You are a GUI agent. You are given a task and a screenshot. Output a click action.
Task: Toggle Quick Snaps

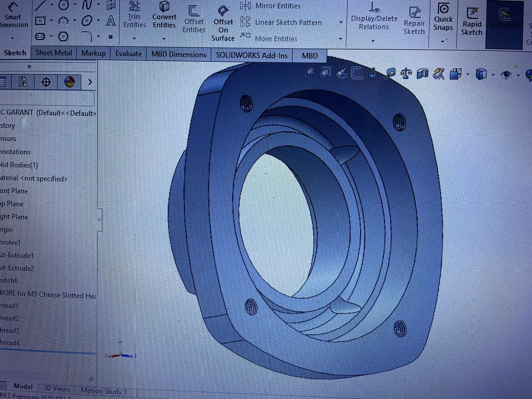[443, 17]
